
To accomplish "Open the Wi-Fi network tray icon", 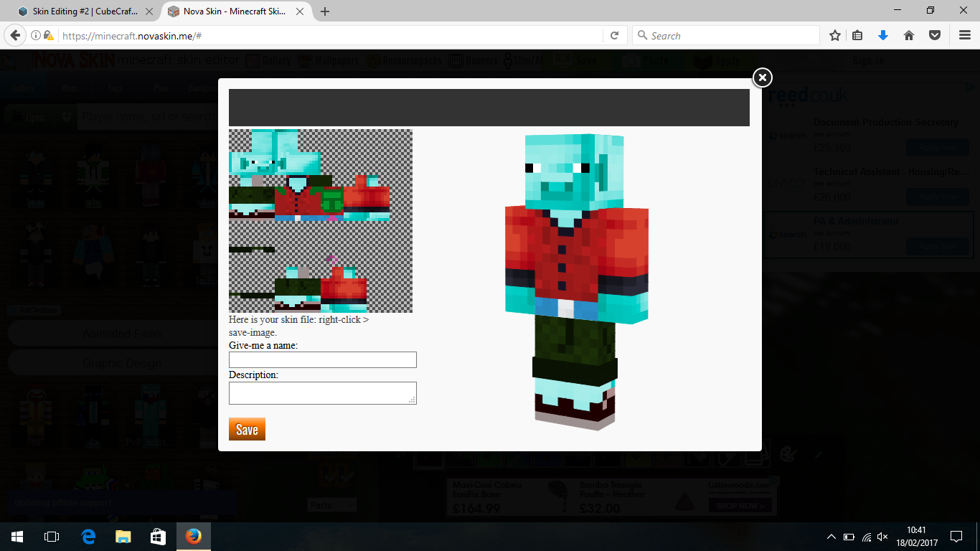I will click(867, 537).
